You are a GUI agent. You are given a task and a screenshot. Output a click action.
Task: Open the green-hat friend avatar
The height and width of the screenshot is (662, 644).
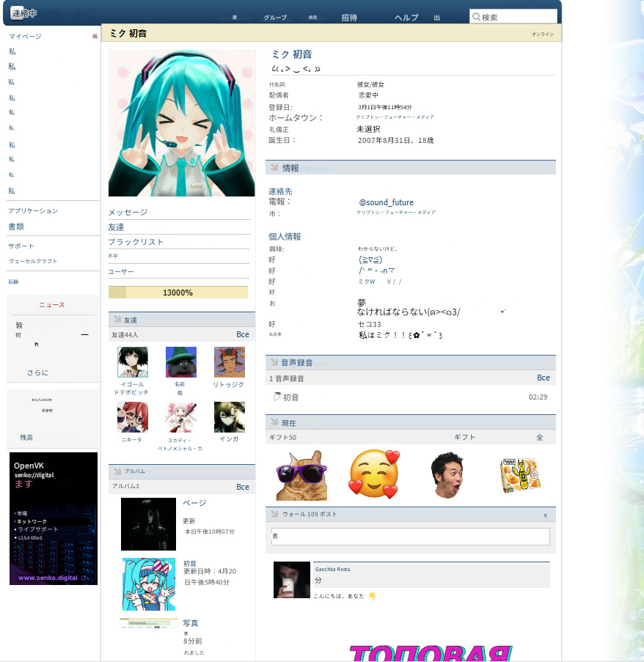click(181, 362)
